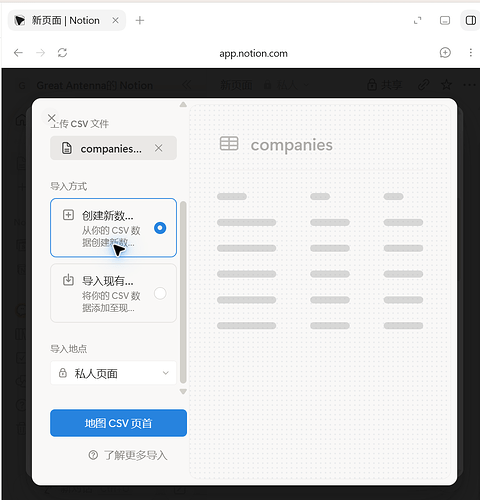Screen dimensions: 480x500
Task: Reload the page with the refresh icon
Action: click(62, 53)
